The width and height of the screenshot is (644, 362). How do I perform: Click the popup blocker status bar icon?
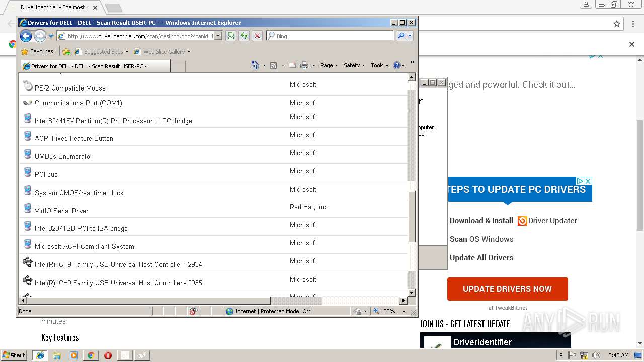(193, 311)
